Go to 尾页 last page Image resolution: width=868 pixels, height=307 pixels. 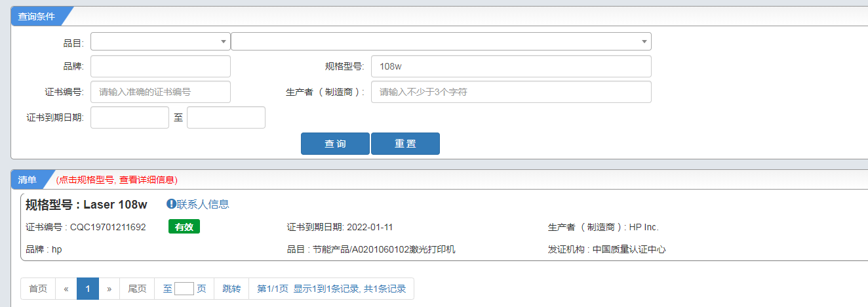(137, 289)
